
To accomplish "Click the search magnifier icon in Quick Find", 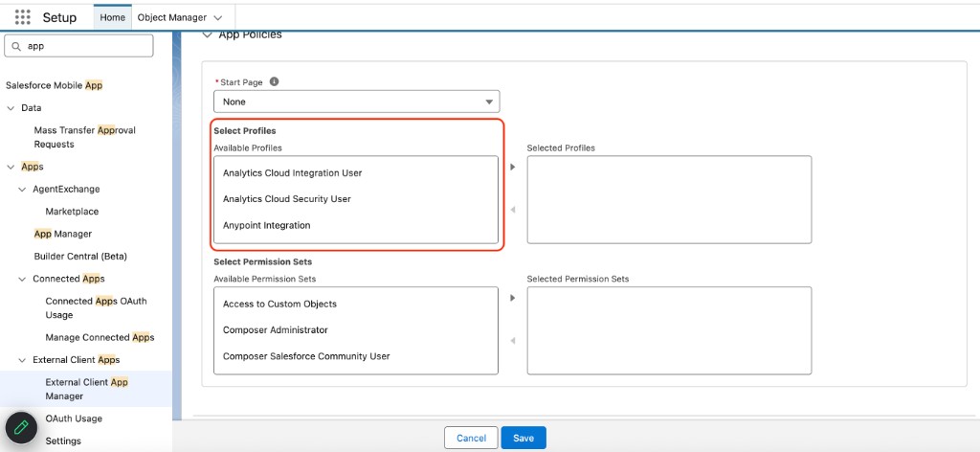I will [x=17, y=46].
